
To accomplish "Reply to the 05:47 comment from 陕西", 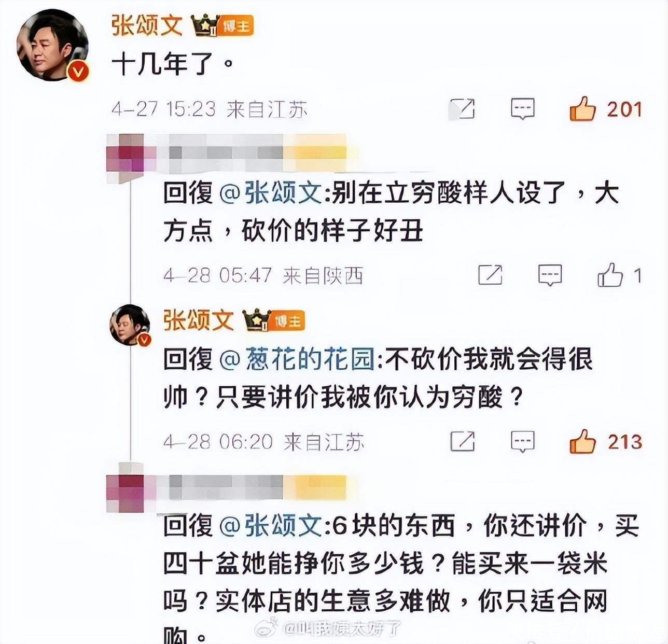I will (x=550, y=275).
